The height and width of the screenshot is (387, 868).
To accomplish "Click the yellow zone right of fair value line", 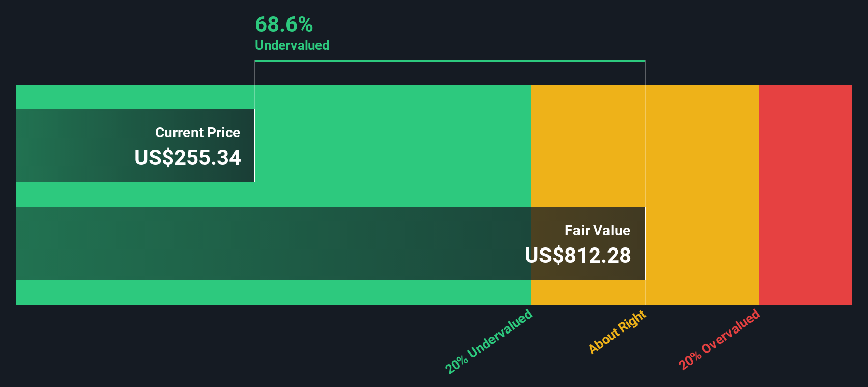I will click(702, 194).
